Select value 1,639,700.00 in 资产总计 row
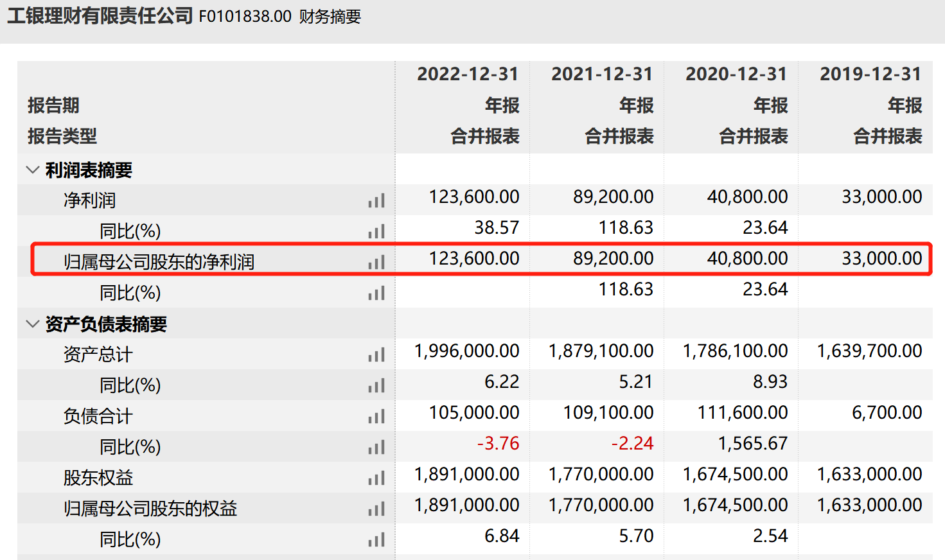The height and width of the screenshot is (560, 945). 870,351
